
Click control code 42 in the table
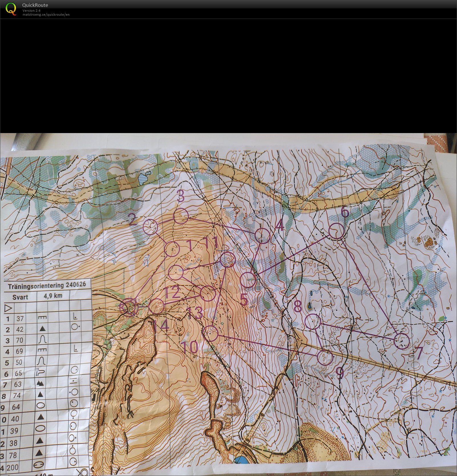(x=19, y=330)
